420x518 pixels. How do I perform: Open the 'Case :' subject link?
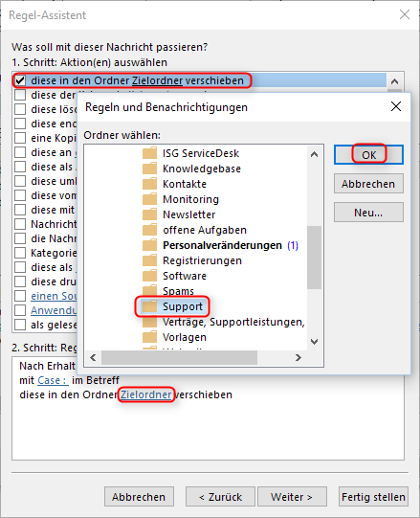tap(53, 380)
